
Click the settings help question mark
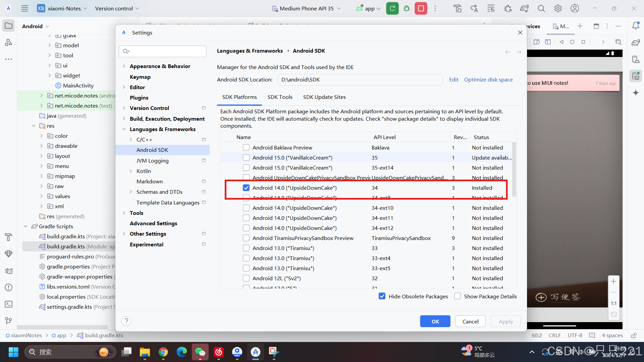[x=126, y=321]
